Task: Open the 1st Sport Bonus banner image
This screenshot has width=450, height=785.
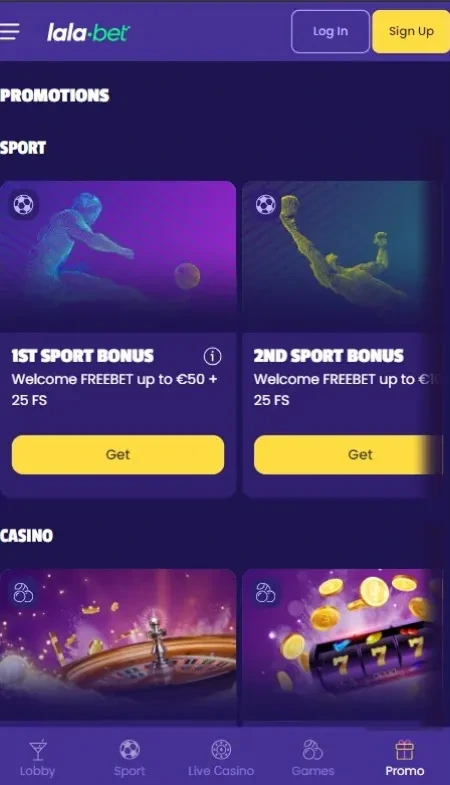Action: pos(118,256)
